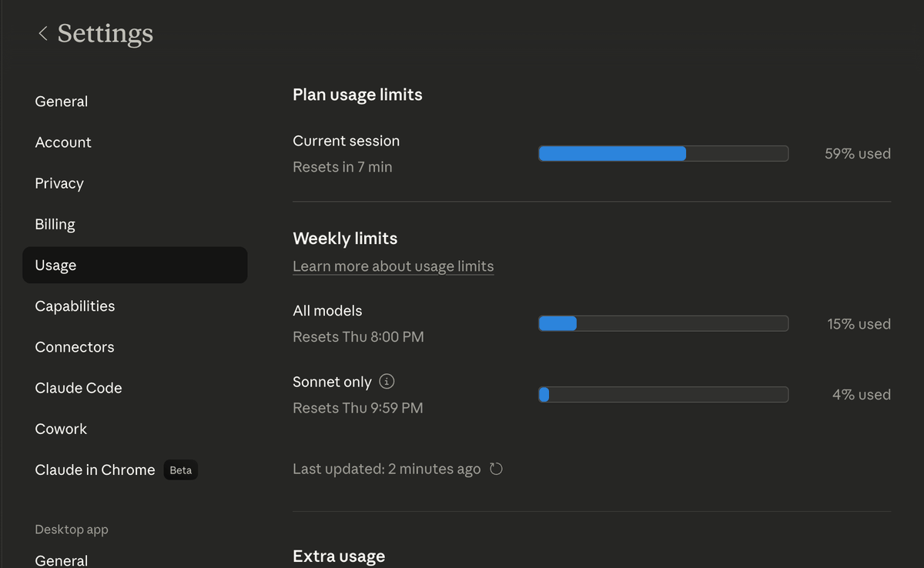924x568 pixels.
Task: Click the Sonnet only label
Action: click(x=332, y=382)
